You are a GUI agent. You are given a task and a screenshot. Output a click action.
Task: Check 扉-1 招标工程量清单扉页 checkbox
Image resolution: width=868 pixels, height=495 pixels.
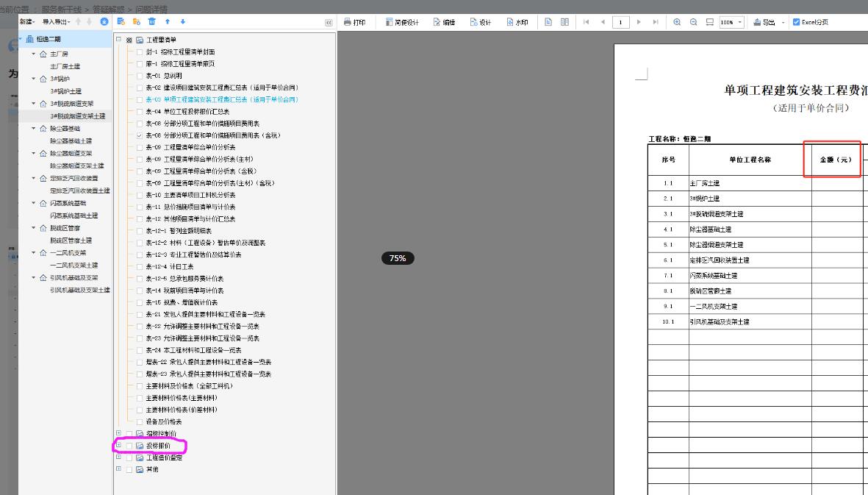coord(140,64)
